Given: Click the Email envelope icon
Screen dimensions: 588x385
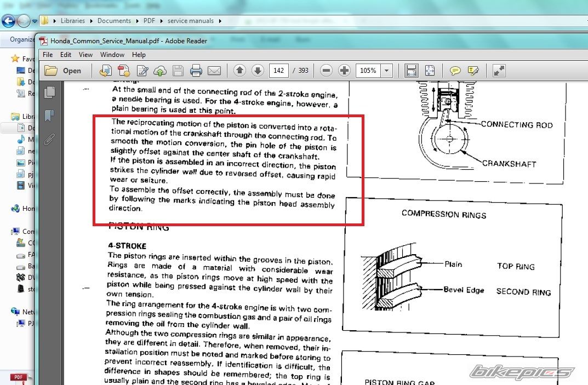Looking at the screenshot, I should click(214, 71).
